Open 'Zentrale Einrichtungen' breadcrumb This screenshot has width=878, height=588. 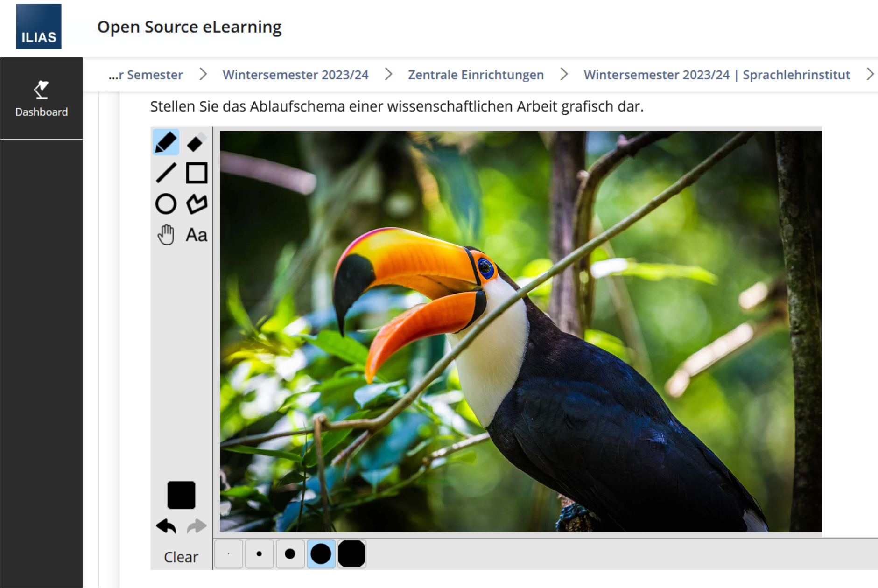click(476, 75)
